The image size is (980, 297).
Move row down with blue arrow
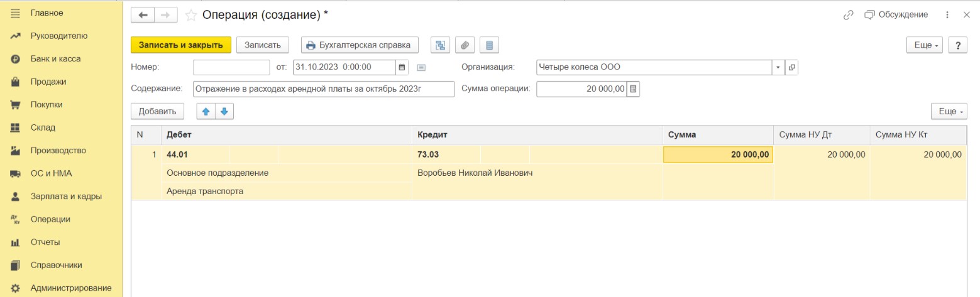[x=224, y=111]
